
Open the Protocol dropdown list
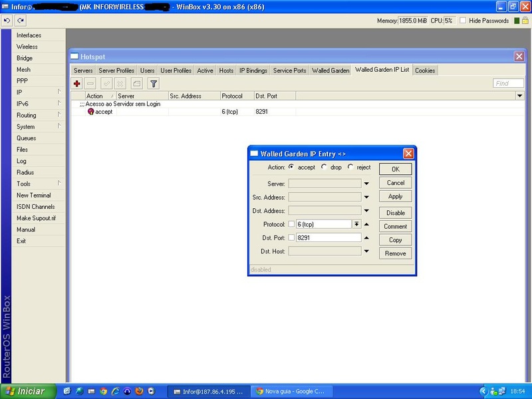point(356,224)
